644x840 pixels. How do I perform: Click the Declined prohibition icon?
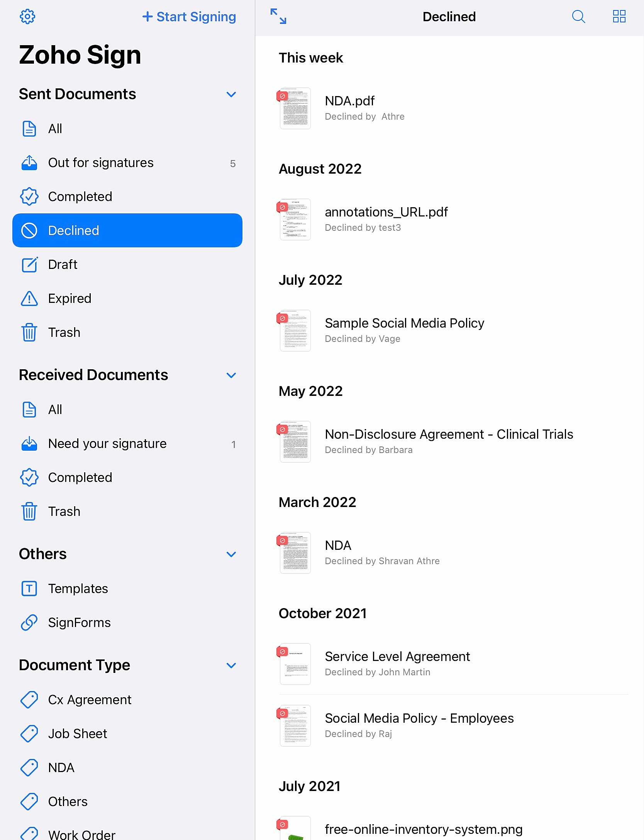tap(29, 230)
